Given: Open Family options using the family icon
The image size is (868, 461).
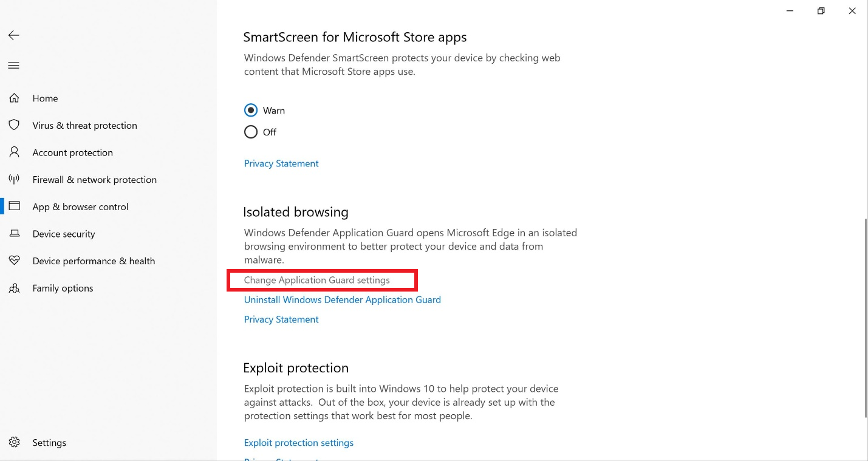Looking at the screenshot, I should [x=15, y=288].
